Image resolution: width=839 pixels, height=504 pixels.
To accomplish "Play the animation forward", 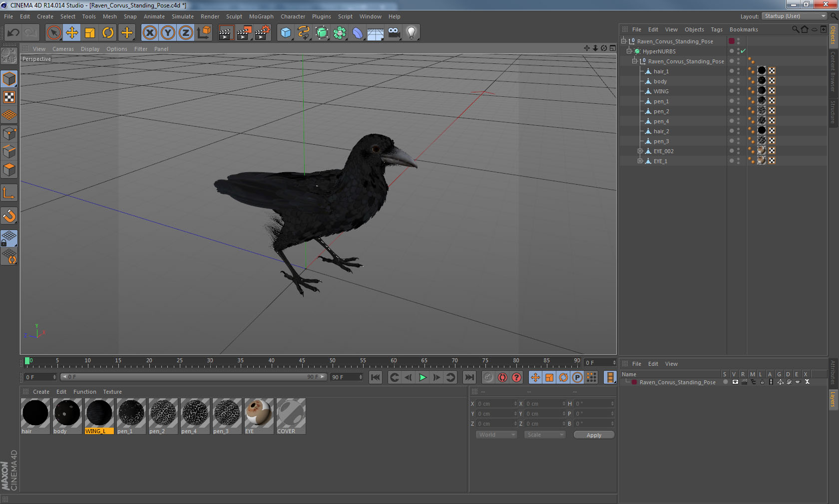I will (422, 377).
